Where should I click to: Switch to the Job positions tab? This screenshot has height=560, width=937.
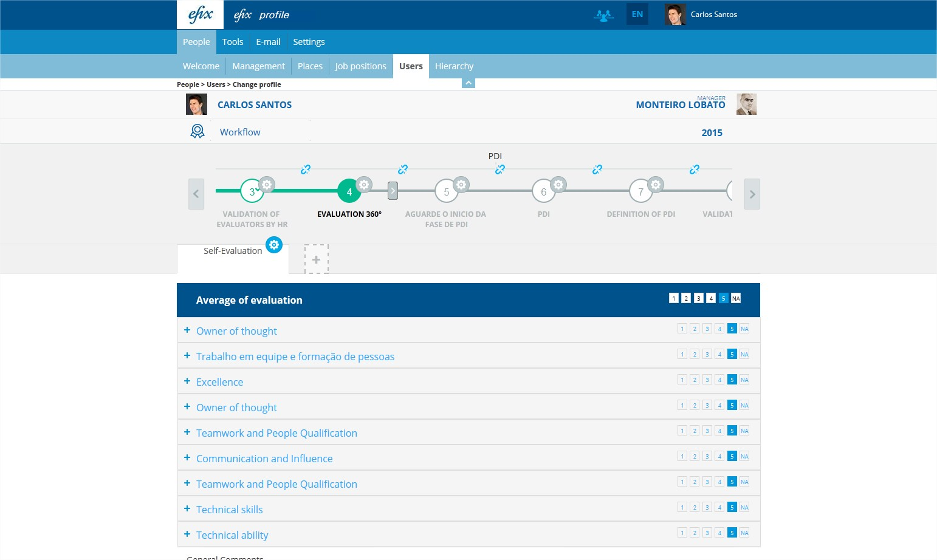[360, 66]
